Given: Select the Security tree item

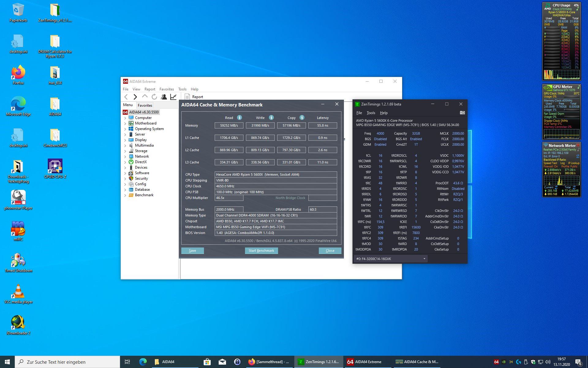Looking at the screenshot, I should click(141, 178).
